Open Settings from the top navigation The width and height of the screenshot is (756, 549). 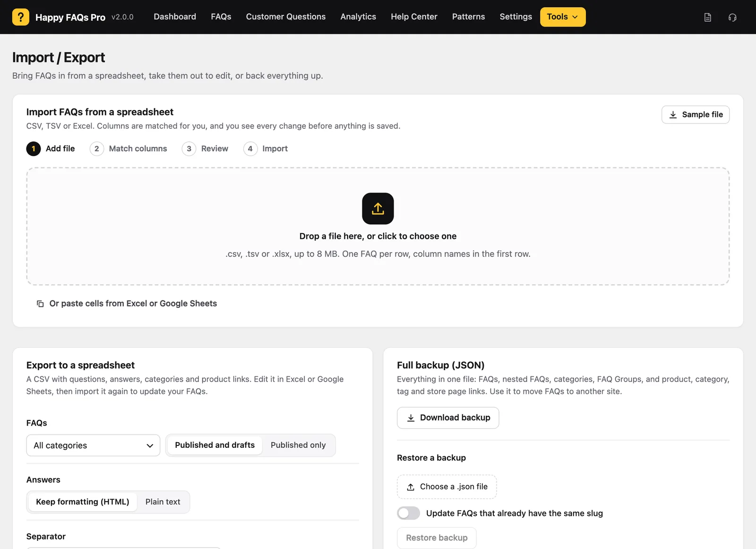[515, 17]
